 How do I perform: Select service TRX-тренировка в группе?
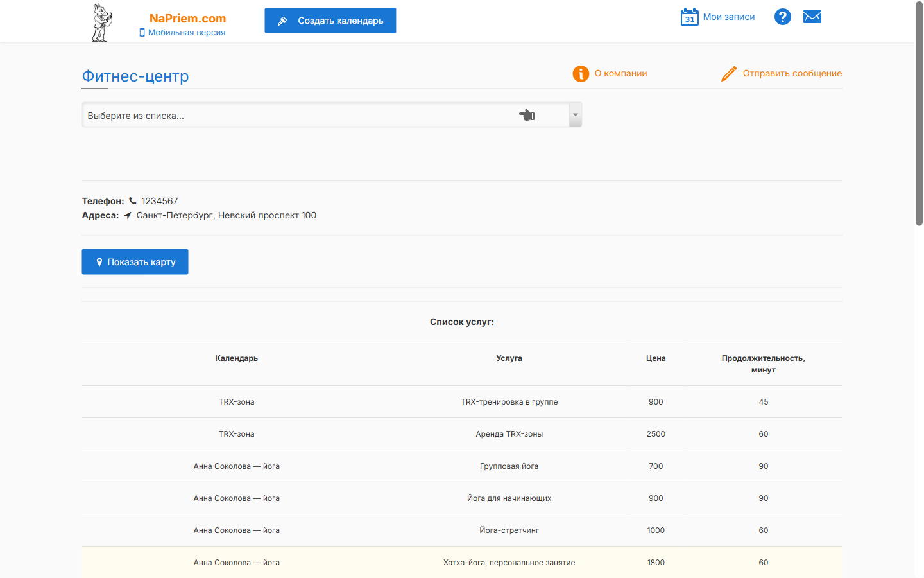509,402
